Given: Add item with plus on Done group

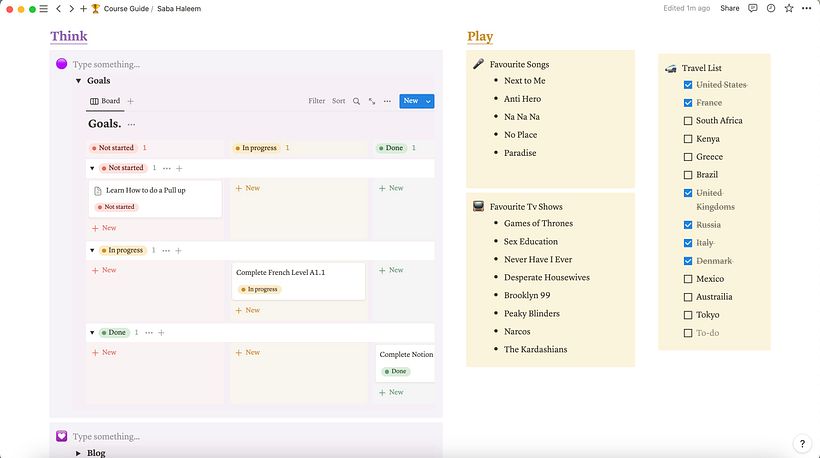Looking at the screenshot, I should [161, 333].
